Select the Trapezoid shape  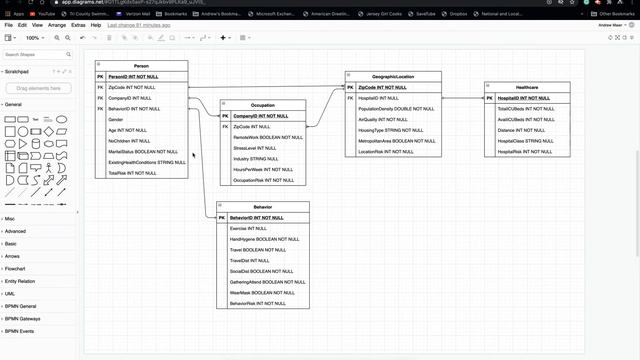pos(49,156)
